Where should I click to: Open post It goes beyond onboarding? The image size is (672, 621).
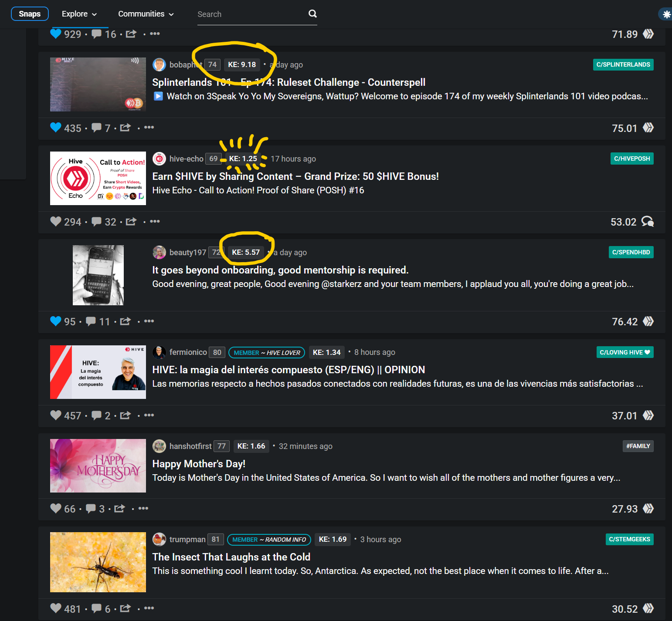pyautogui.click(x=280, y=270)
